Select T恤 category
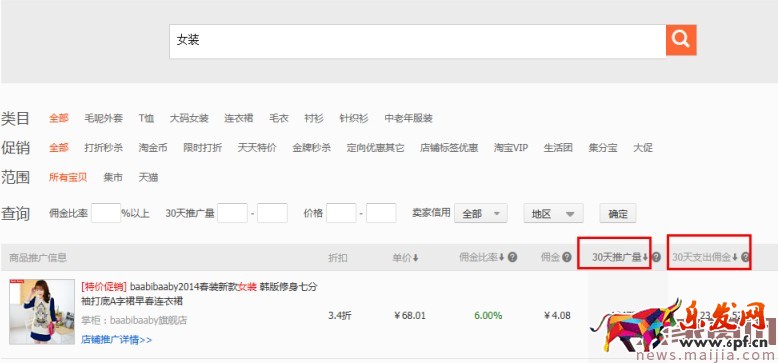 [x=146, y=118]
